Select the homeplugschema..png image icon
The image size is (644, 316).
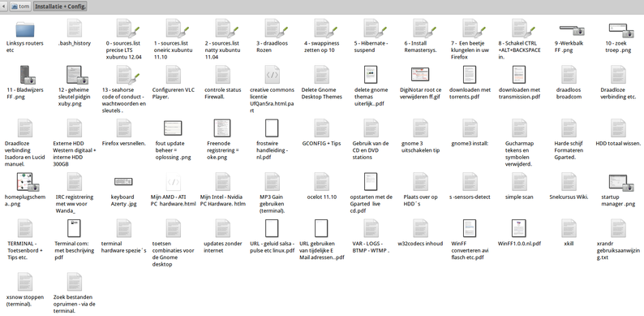[28, 182]
